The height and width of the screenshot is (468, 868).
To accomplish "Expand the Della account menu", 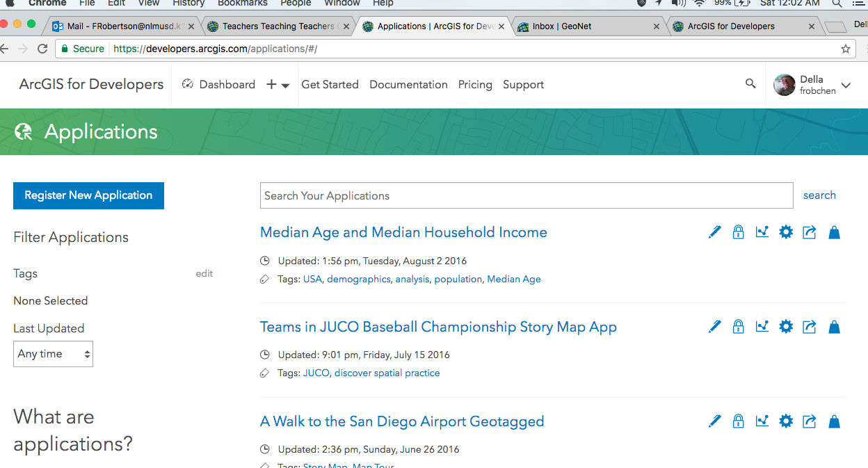I will pyautogui.click(x=846, y=85).
